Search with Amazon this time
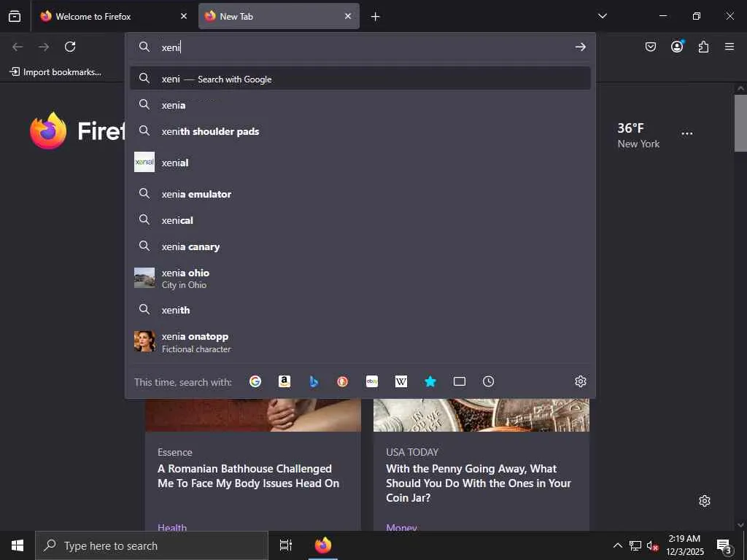Screen dimensions: 747x560 click(x=285, y=381)
